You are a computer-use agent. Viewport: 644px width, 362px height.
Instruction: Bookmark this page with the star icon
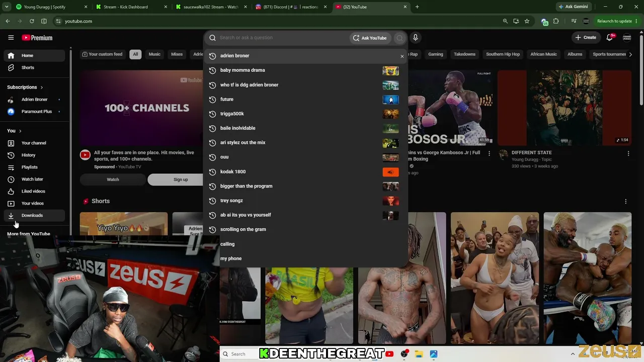(x=527, y=21)
